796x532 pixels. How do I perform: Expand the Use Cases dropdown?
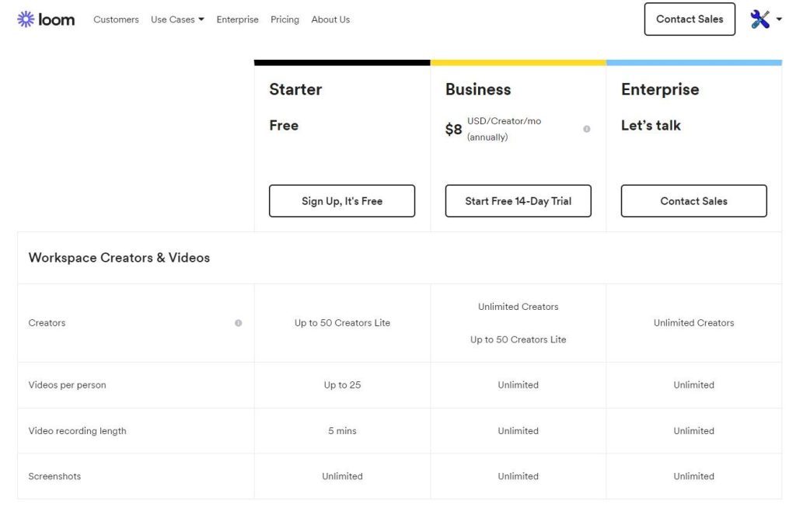177,19
